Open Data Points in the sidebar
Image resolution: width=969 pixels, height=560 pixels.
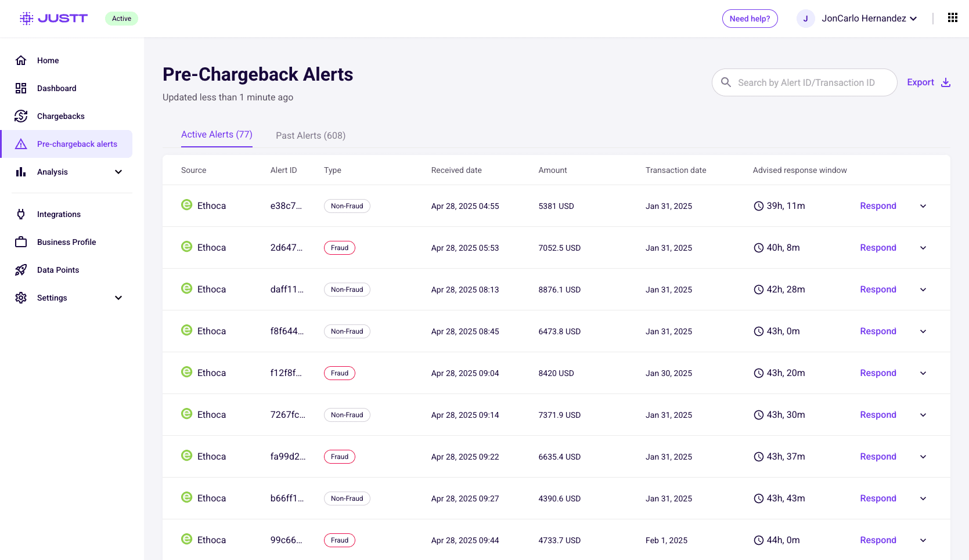[x=58, y=270]
